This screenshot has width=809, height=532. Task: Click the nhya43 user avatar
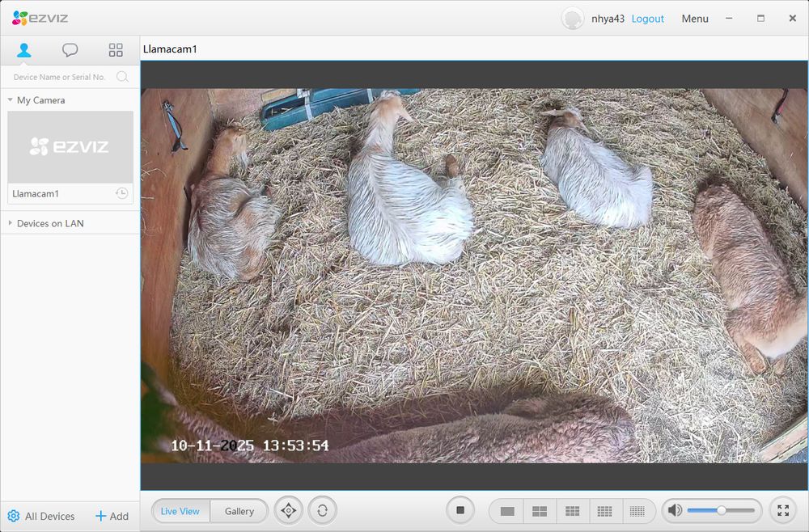pos(572,18)
